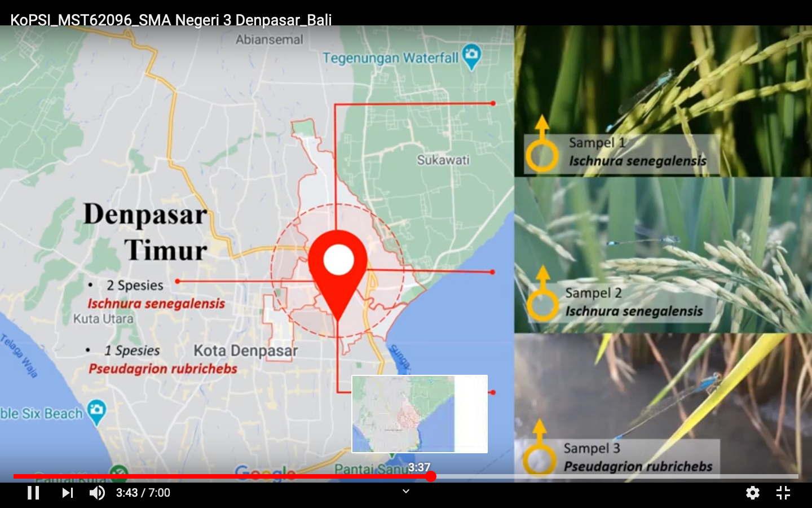This screenshot has width=812, height=508.
Task: Click the camera icon beside Tegenungan Waterfall
Action: [471, 57]
